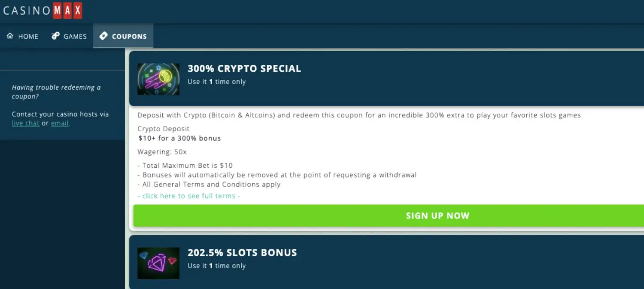Image resolution: width=644 pixels, height=289 pixels.
Task: Click here to see full terms link
Action: [x=189, y=196]
